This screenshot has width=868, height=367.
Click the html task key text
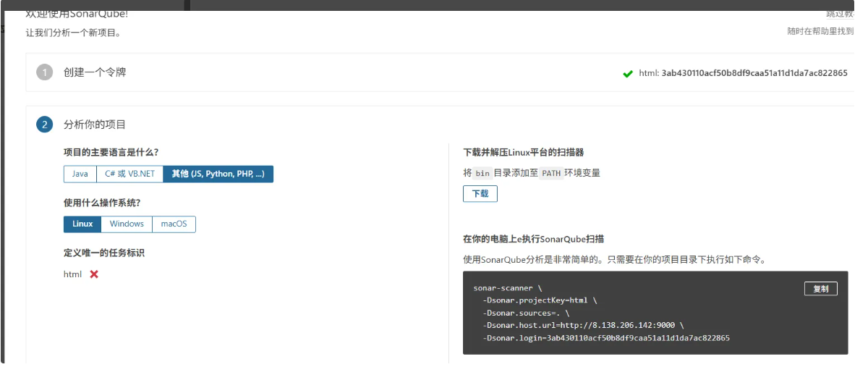pos(72,274)
